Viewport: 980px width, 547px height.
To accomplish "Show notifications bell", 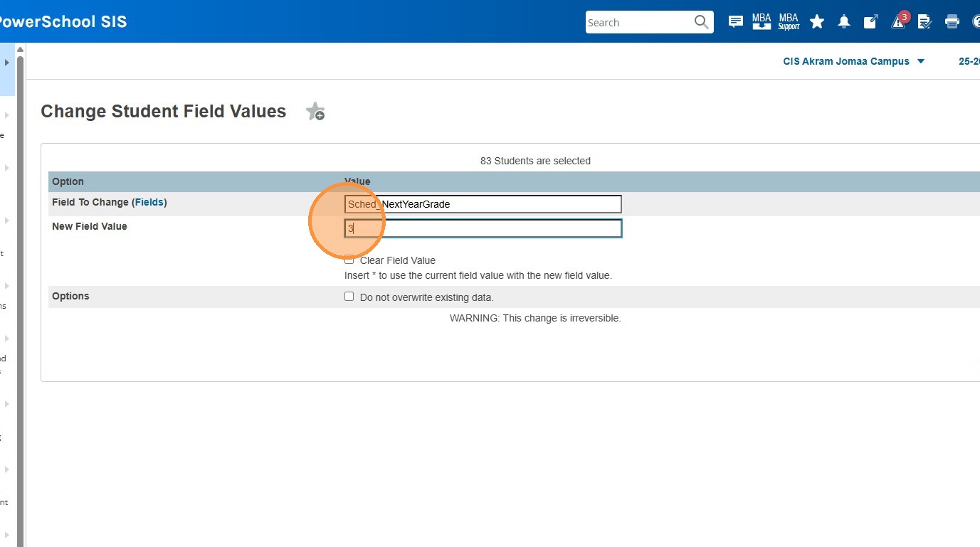I will pos(844,22).
